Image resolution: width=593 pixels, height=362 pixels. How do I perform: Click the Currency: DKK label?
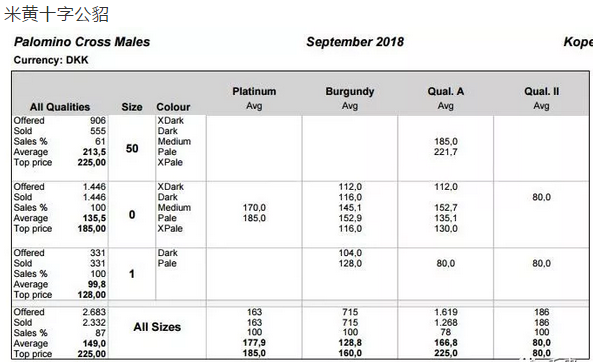[51, 60]
